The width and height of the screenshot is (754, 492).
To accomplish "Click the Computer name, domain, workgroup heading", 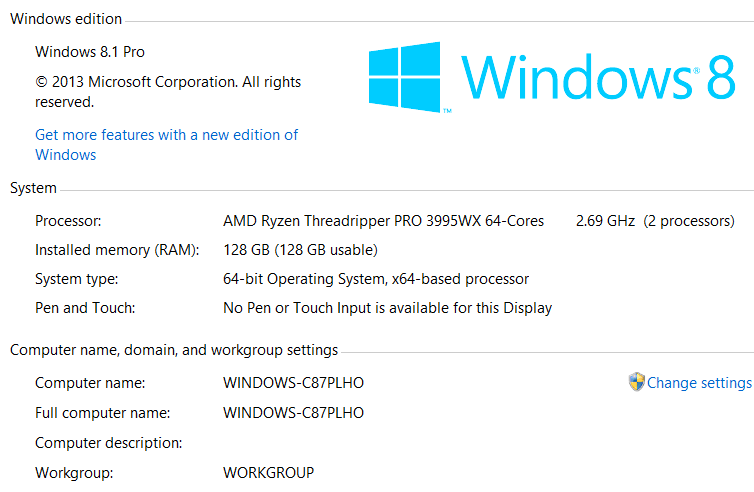I will coord(174,350).
